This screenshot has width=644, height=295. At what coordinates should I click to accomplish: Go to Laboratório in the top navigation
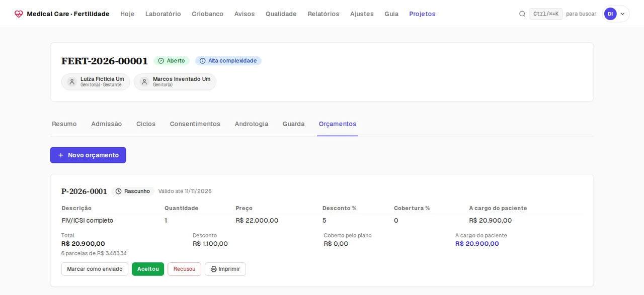coord(163,14)
